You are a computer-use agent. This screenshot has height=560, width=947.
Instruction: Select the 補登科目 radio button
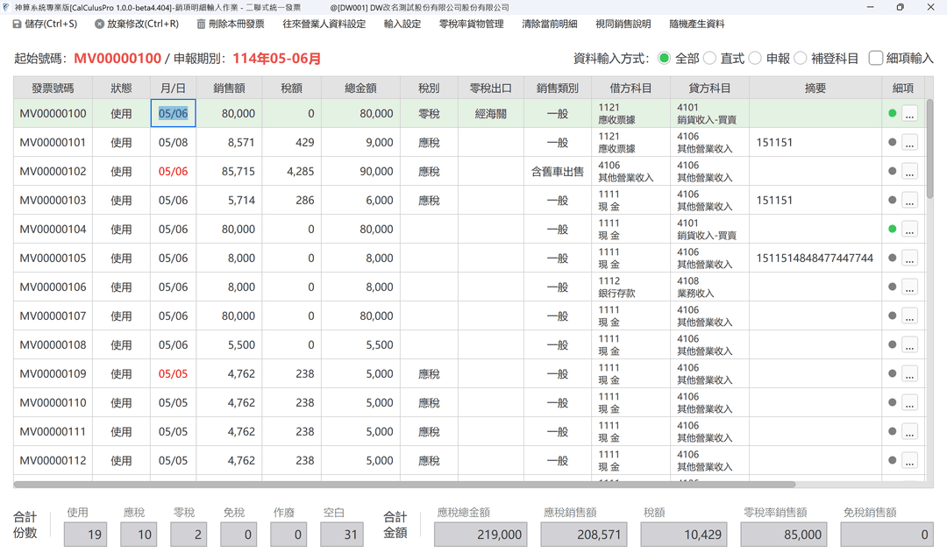point(800,59)
